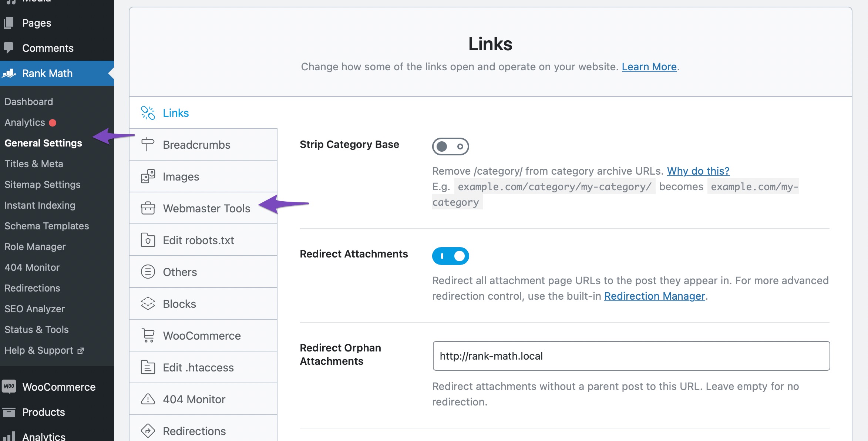Click the Blocks layers icon

(x=148, y=304)
